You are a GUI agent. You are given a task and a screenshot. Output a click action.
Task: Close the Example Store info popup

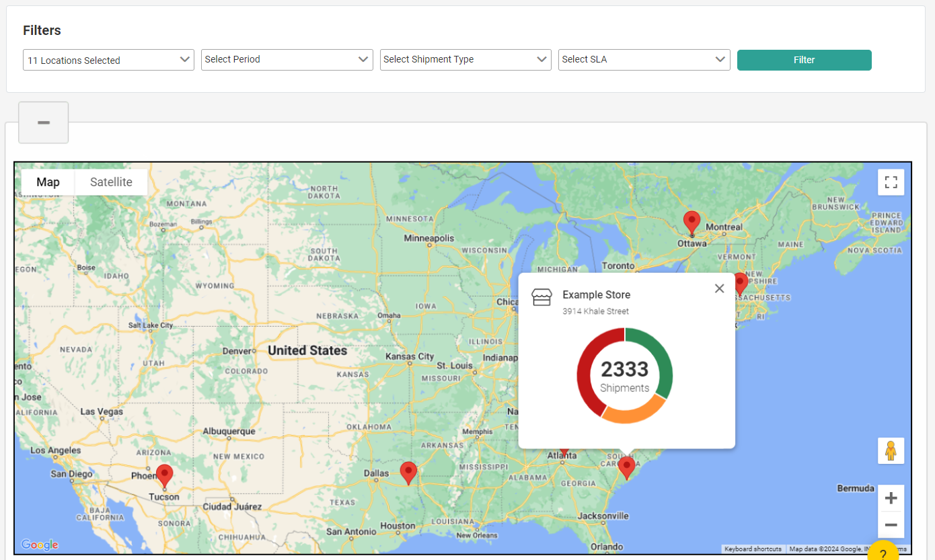[719, 288]
